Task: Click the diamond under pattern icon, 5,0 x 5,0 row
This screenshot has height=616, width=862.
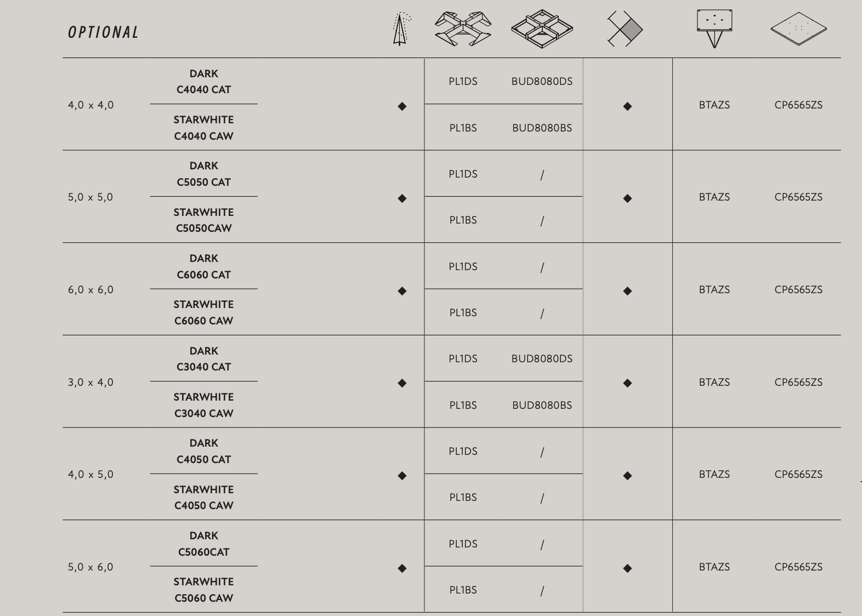Action: [627, 198]
